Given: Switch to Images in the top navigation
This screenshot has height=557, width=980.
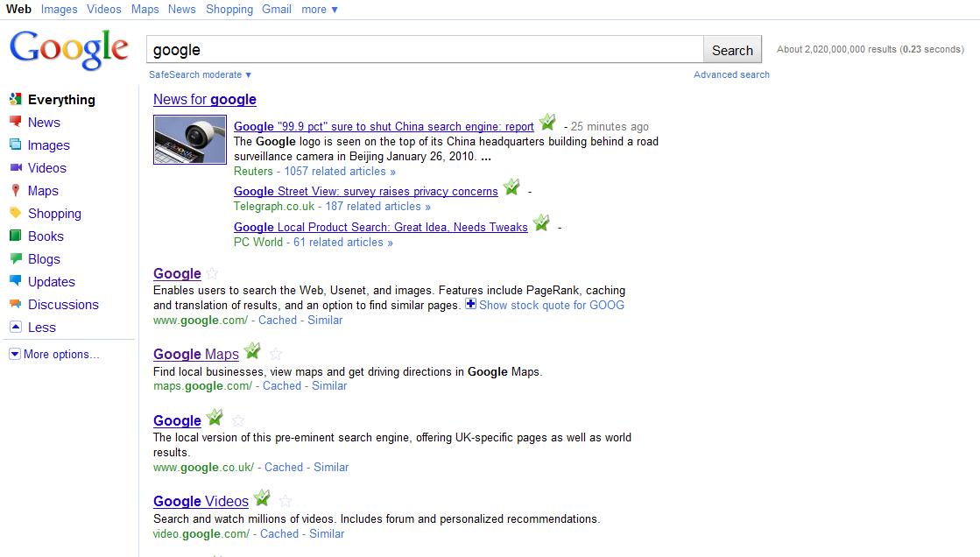Looking at the screenshot, I should [60, 10].
